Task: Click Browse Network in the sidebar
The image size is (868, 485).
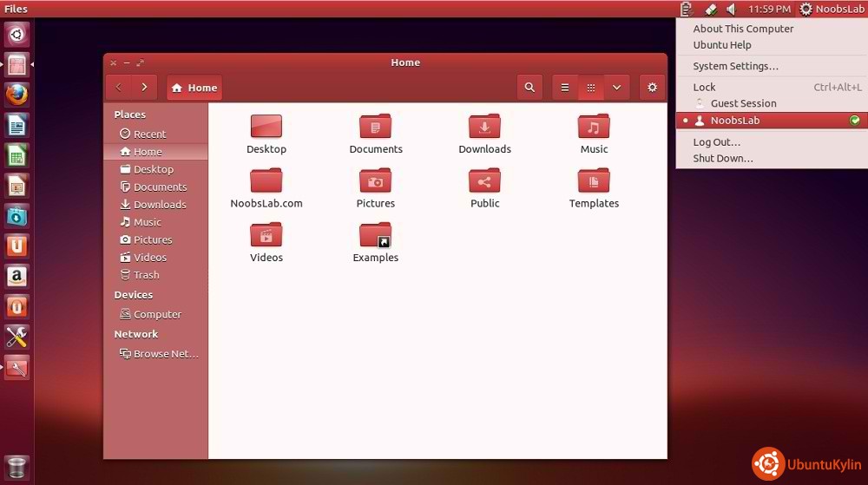Action: 165,354
